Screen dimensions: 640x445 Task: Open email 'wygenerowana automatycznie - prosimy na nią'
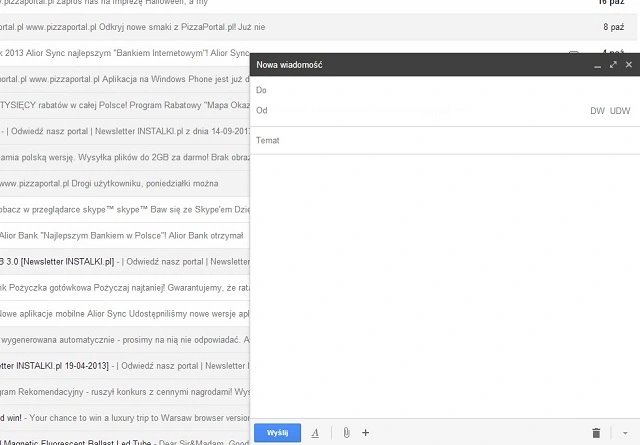click(x=124, y=340)
